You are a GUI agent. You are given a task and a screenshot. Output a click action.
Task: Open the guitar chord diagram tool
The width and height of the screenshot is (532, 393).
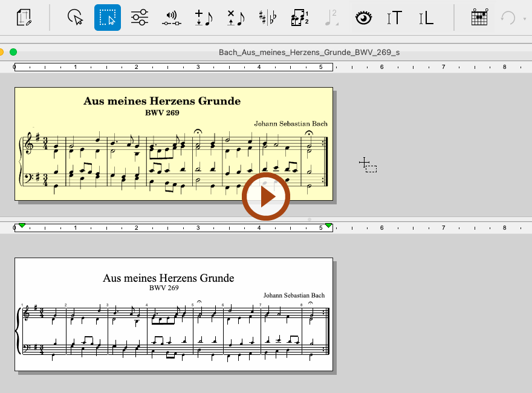click(479, 18)
